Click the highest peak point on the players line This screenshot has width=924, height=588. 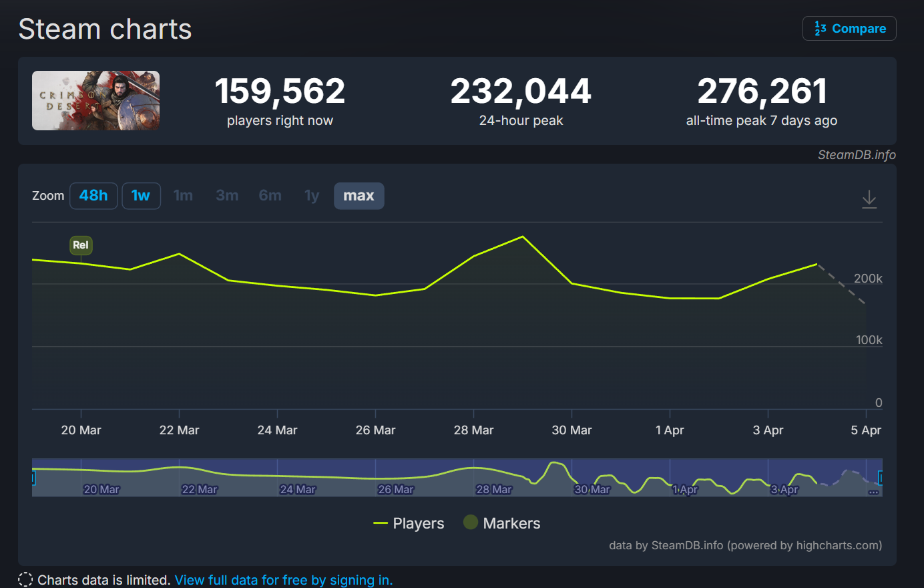click(523, 237)
